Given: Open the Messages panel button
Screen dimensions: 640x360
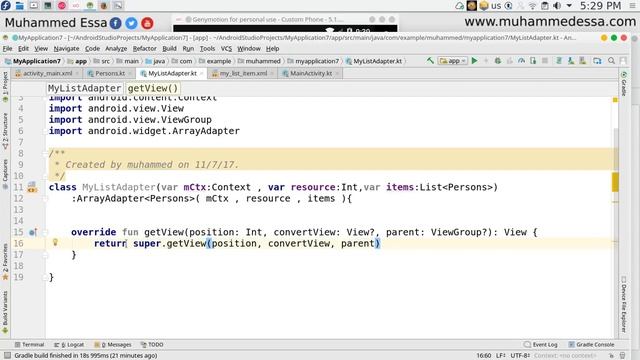Looking at the screenshot, I should pos(113,344).
